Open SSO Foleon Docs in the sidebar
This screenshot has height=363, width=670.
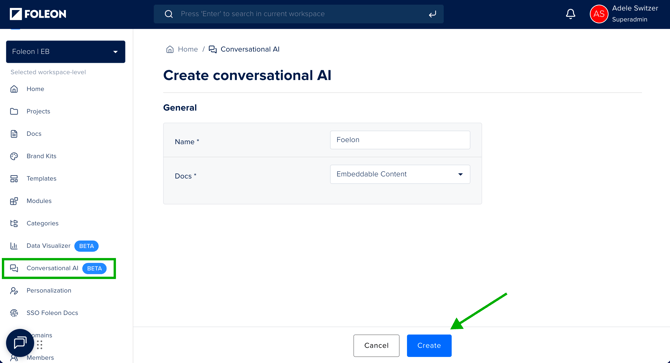[x=52, y=313]
